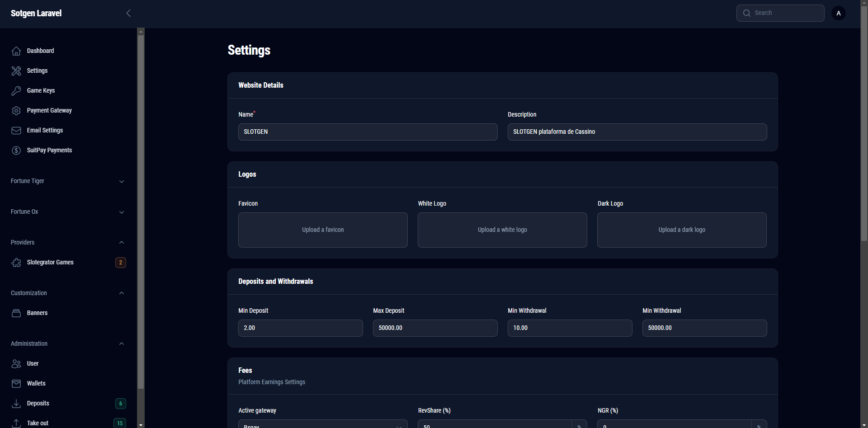Click the Banners icon in sidebar

(16, 313)
